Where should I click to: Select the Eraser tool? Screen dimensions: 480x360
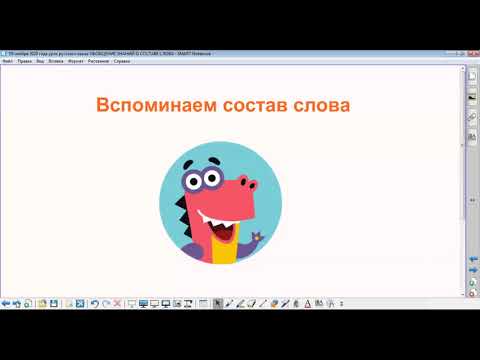point(252,304)
